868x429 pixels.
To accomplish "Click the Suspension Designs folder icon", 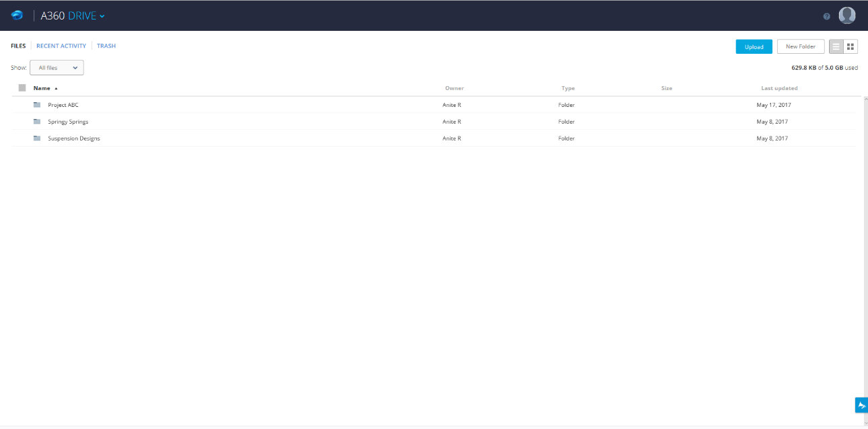I will click(x=37, y=139).
